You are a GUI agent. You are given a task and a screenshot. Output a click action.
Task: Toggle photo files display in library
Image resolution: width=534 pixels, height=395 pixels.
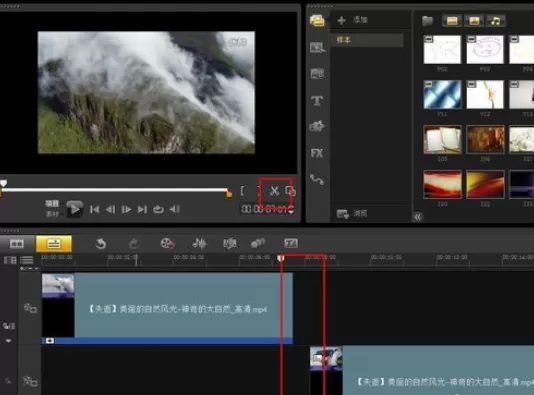tap(474, 21)
